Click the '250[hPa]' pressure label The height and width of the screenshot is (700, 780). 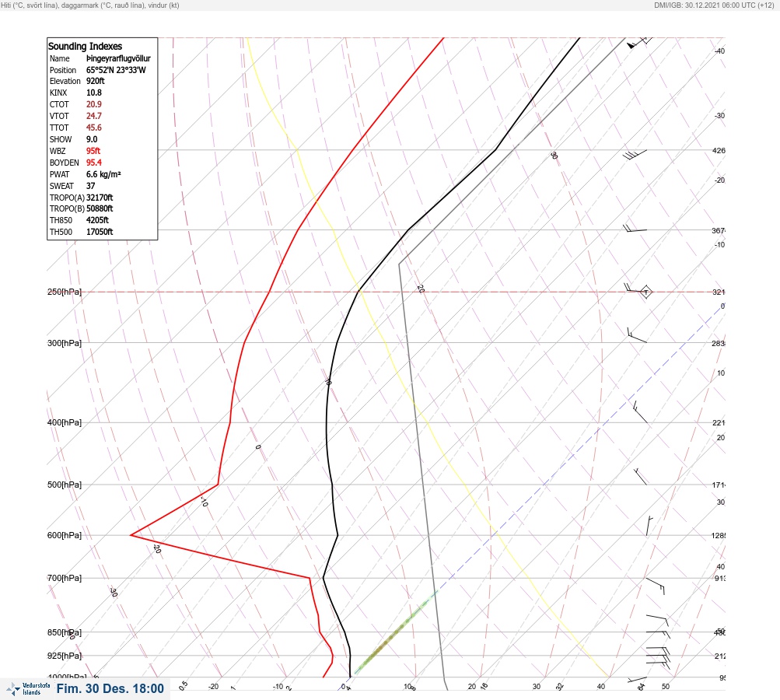point(65,292)
